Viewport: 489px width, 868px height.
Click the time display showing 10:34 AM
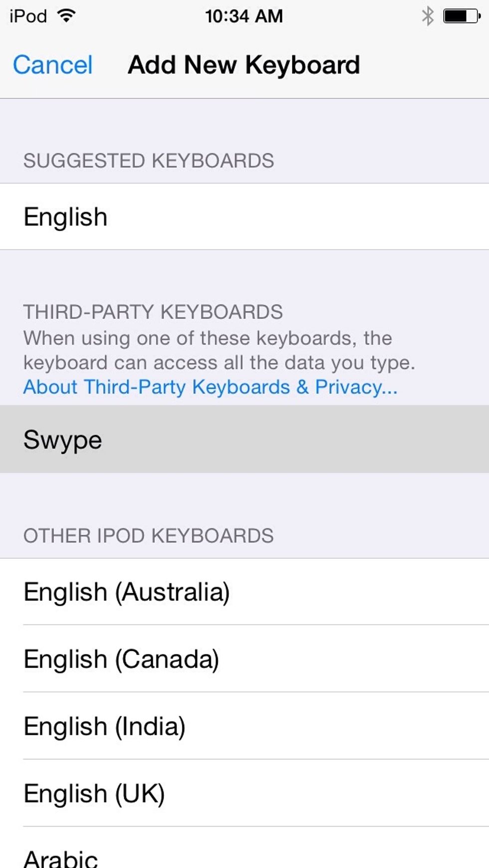(x=244, y=15)
